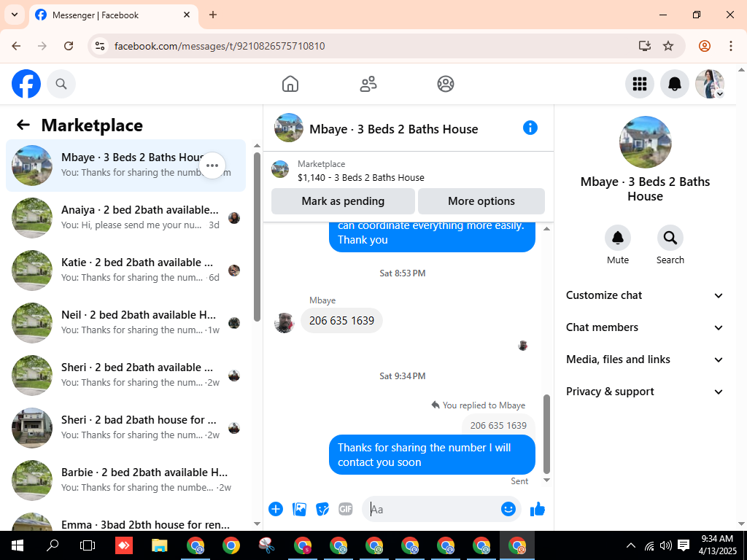The image size is (747, 560).
Task: Open the emoji picker smiley icon
Action: coord(508,509)
